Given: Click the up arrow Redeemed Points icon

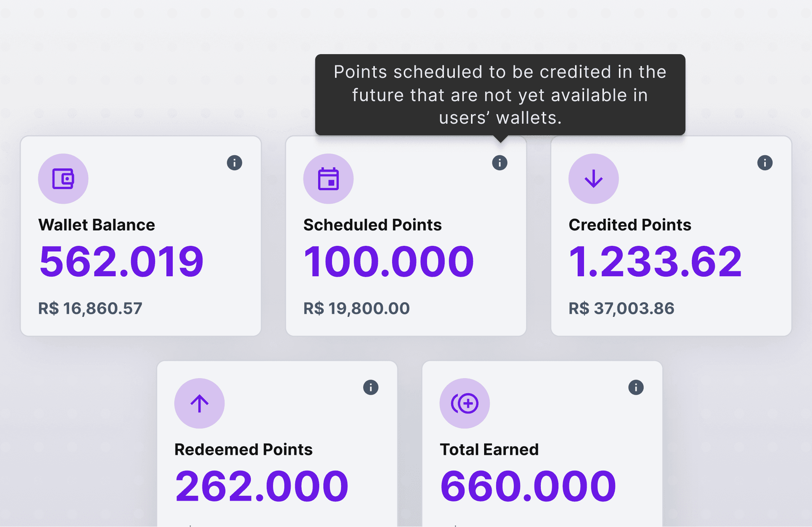Looking at the screenshot, I should [x=199, y=403].
